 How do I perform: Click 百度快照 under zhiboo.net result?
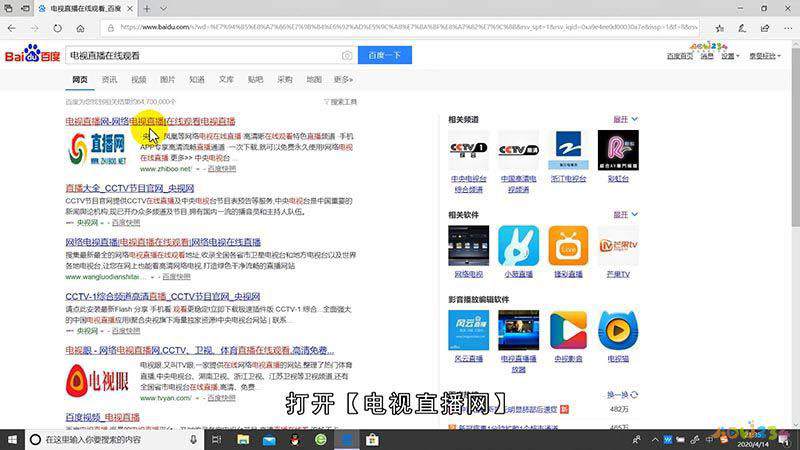tap(221, 169)
